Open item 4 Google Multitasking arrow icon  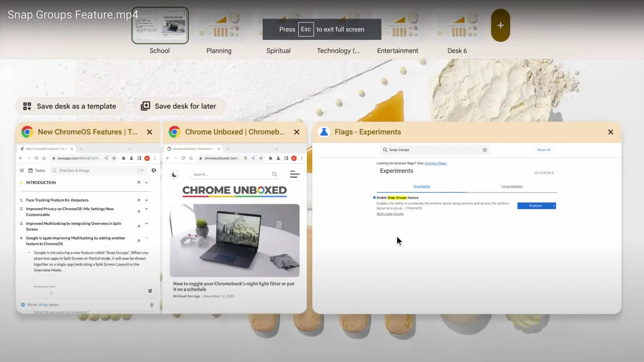(x=139, y=241)
